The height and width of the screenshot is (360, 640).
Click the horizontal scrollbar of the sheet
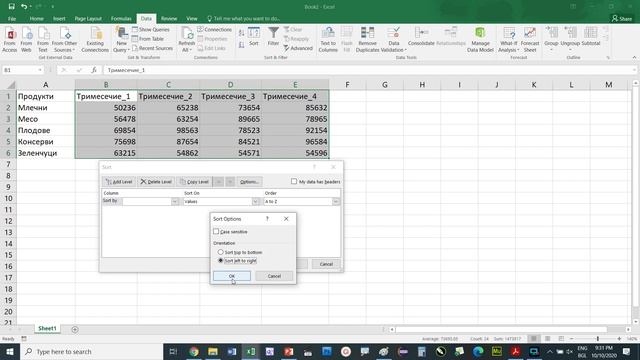click(x=501, y=329)
